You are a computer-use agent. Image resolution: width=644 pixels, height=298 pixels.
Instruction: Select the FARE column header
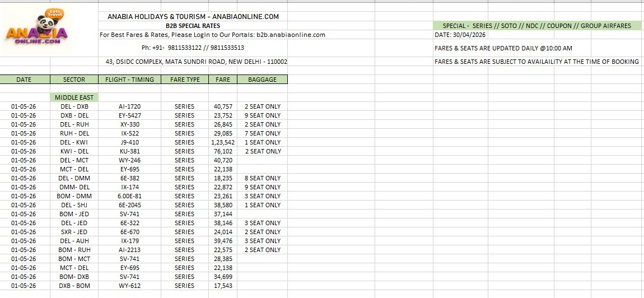click(223, 80)
